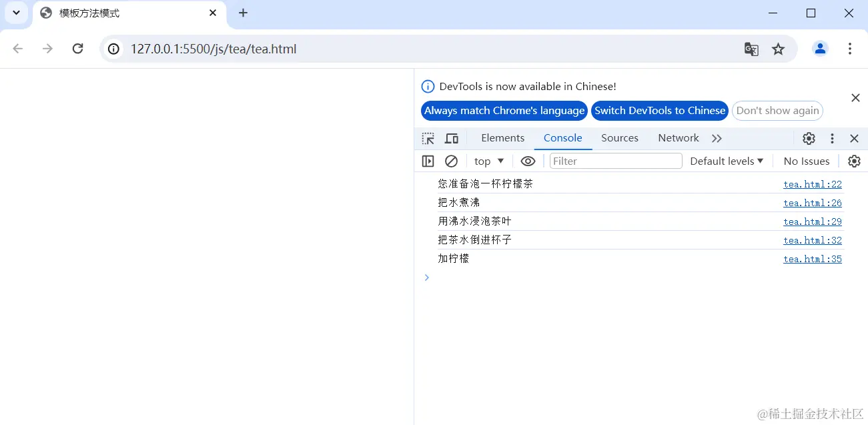This screenshot has width=868, height=425.
Task: Dismiss the DevTools language notification
Action: pos(855,98)
